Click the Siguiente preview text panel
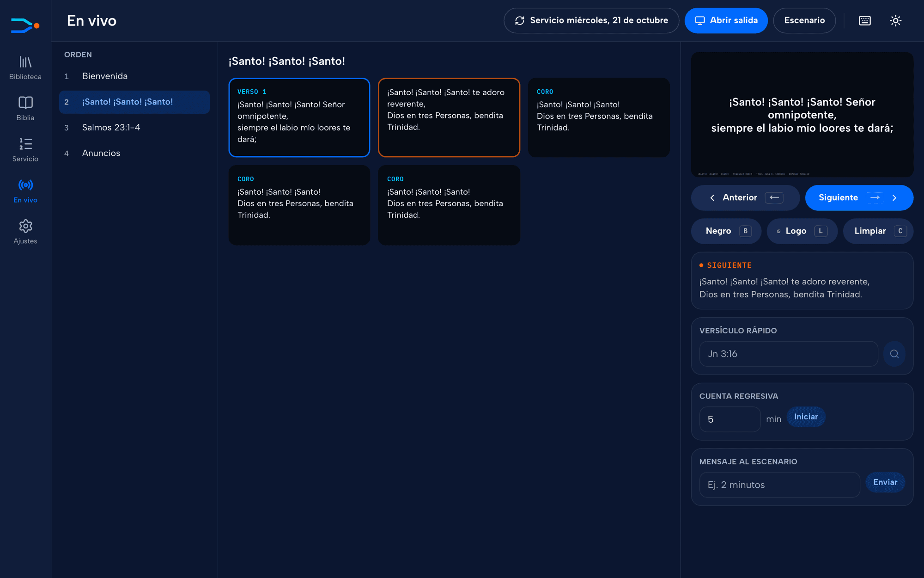924x578 pixels. tap(802, 281)
